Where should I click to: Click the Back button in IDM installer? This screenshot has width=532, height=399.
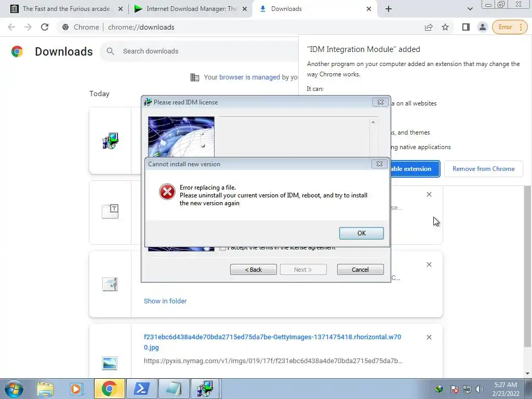(253, 270)
